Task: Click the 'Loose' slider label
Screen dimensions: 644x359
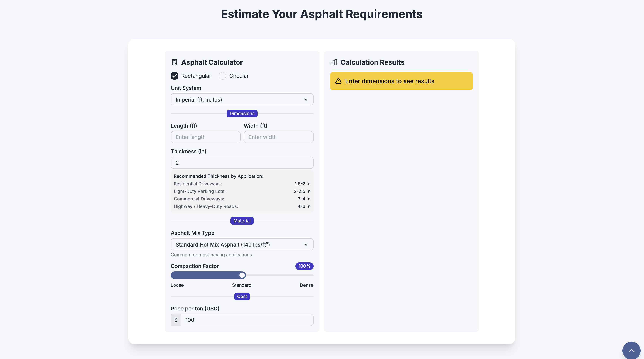Action: [x=177, y=285]
